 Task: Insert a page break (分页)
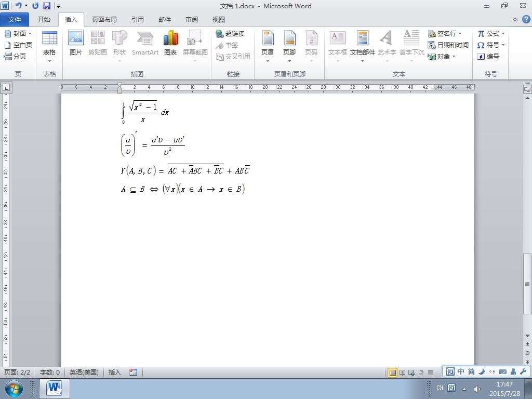(15, 56)
